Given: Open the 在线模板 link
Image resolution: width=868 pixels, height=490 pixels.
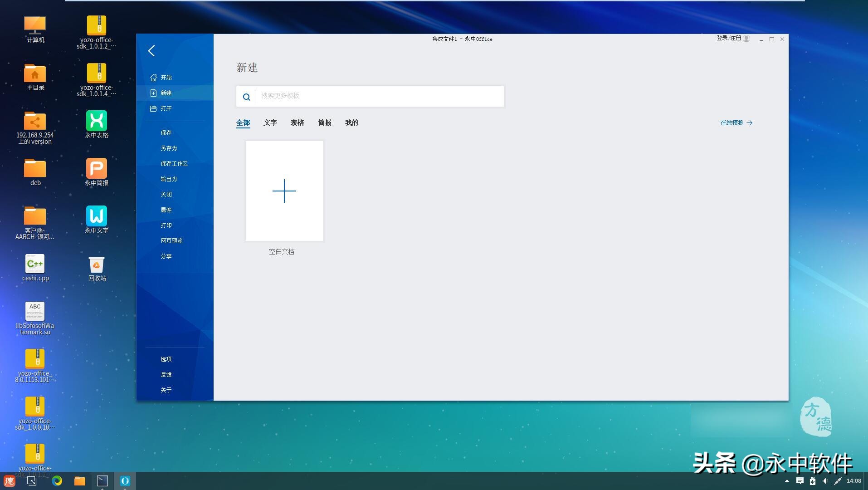Looking at the screenshot, I should [736, 123].
